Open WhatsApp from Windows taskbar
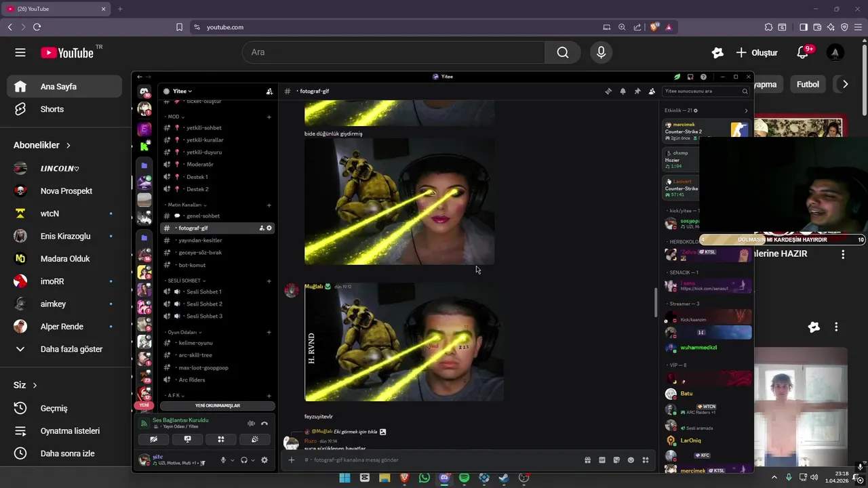The height and width of the screenshot is (488, 868). coord(425,478)
